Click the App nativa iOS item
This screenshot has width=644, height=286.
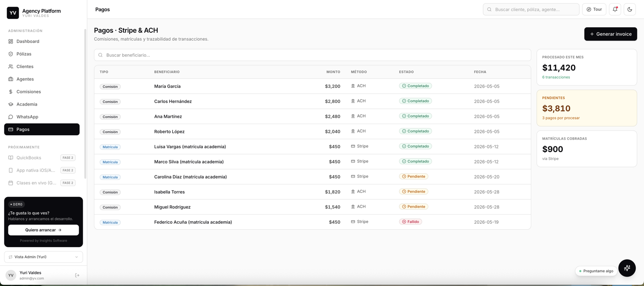42,170
